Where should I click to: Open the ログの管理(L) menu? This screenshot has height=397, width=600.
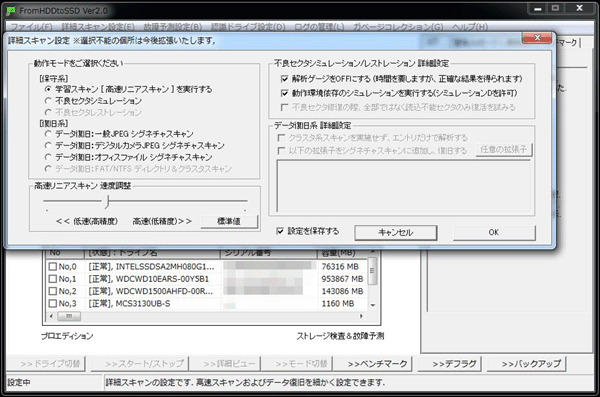tap(319, 27)
